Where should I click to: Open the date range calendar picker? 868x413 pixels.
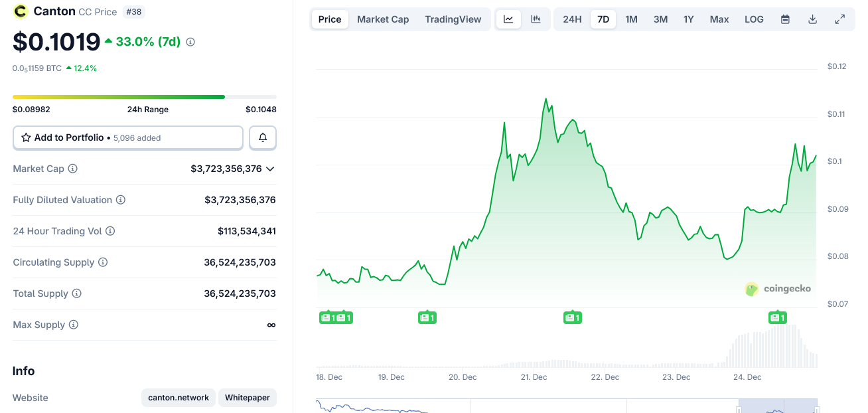[785, 19]
